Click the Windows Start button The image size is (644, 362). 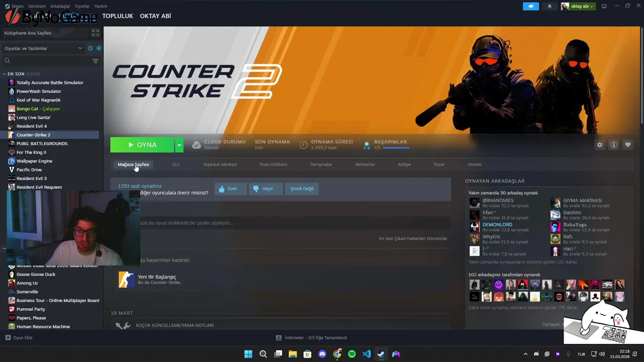click(249, 354)
